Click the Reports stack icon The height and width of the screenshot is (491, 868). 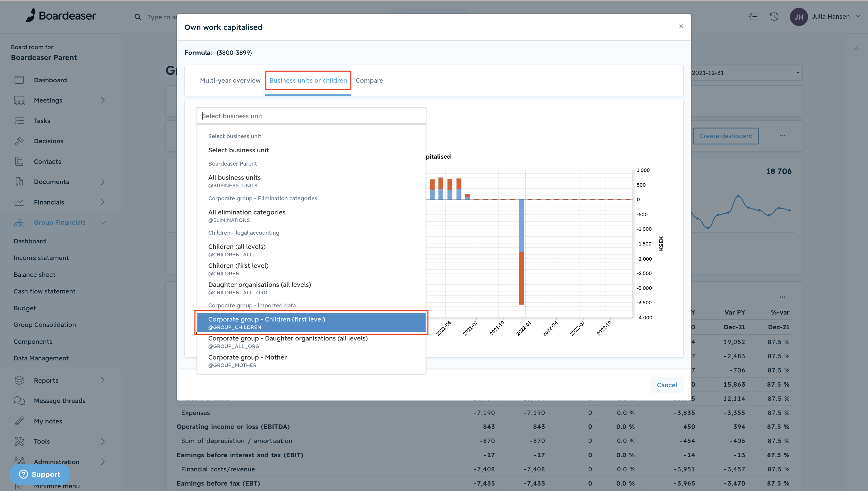(19, 380)
